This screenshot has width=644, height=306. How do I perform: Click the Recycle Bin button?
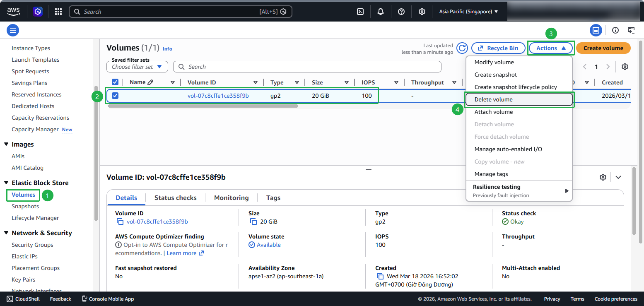click(498, 48)
